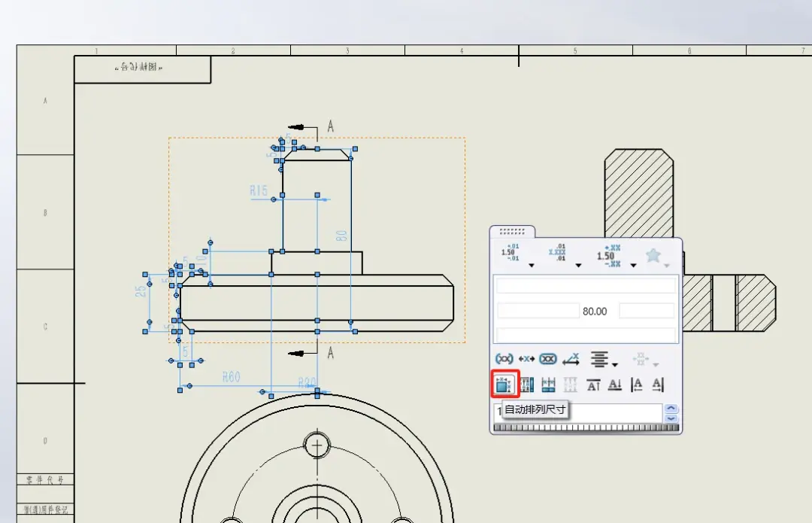812x523 pixels.
Task: Click the rotated drawing-number box near zone 1
Action: click(x=142, y=69)
